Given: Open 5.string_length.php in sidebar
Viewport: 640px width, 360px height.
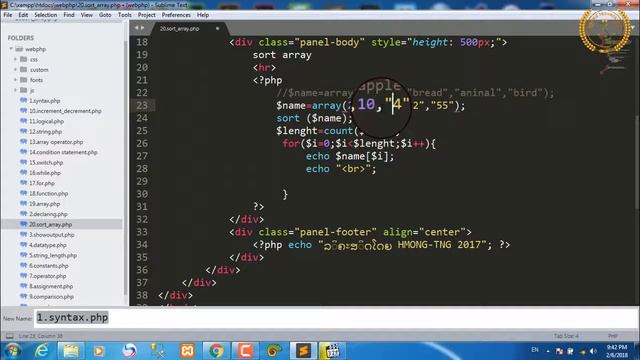Looking at the screenshot, I should coord(53,255).
